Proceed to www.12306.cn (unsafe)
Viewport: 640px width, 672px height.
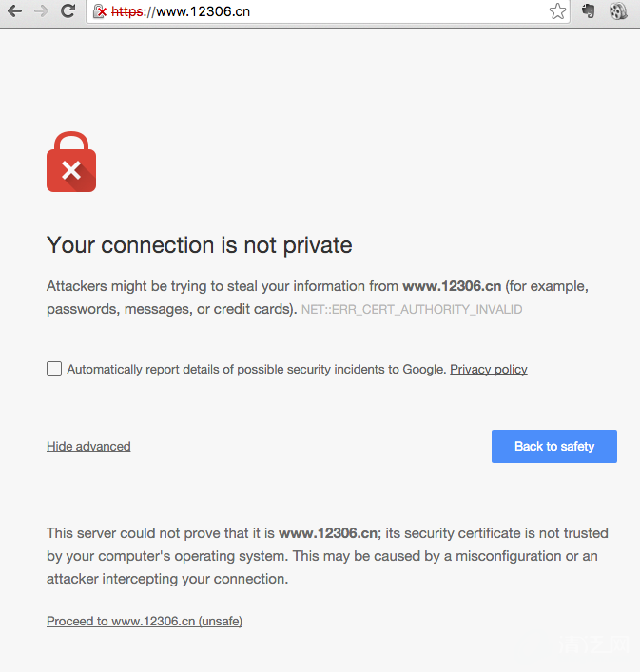click(145, 621)
